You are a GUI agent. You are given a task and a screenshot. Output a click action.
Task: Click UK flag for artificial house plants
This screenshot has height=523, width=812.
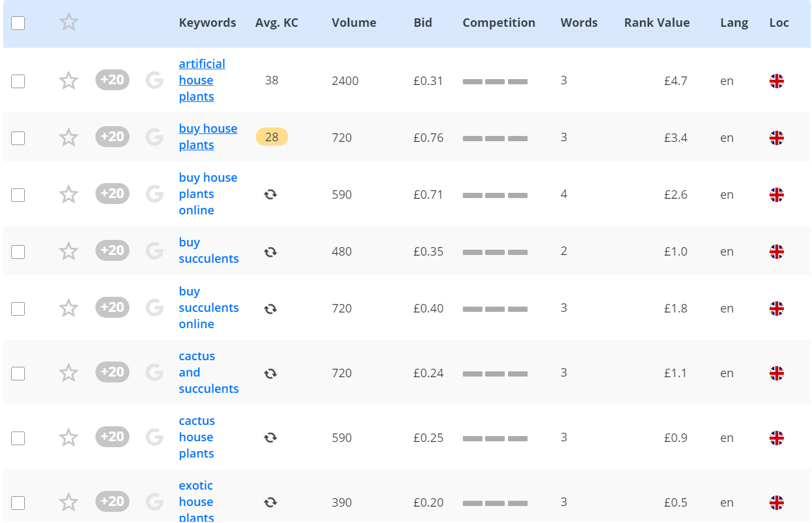pos(777,81)
